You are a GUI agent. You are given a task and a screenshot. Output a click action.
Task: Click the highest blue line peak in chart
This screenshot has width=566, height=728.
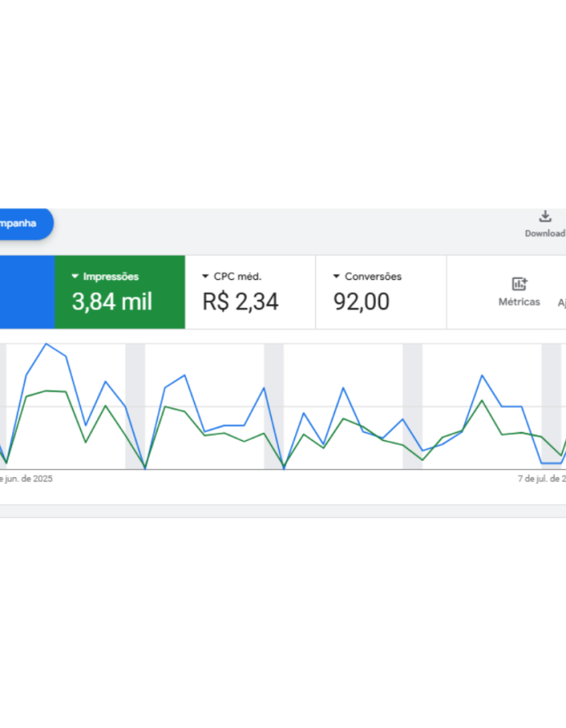coord(46,344)
